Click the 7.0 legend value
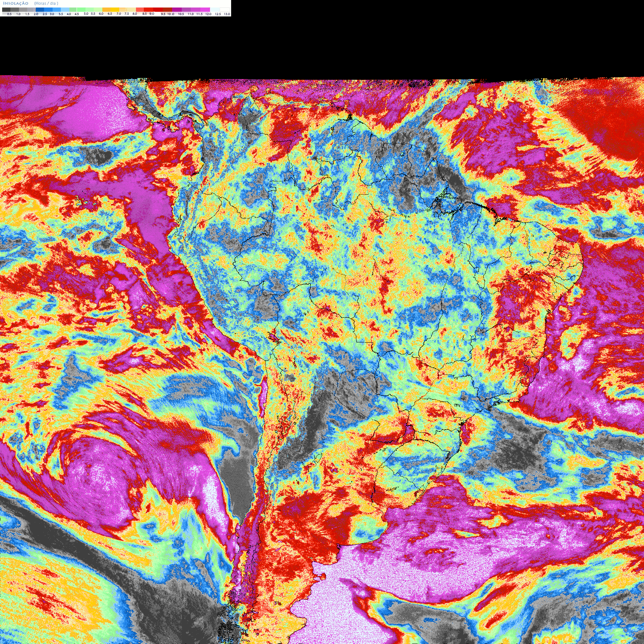Screen dimensions: 644x644 click(x=119, y=14)
